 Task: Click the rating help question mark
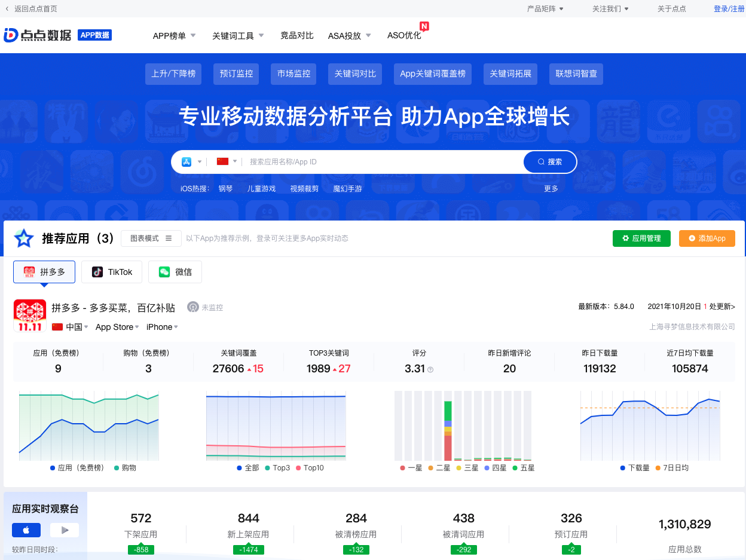(430, 369)
